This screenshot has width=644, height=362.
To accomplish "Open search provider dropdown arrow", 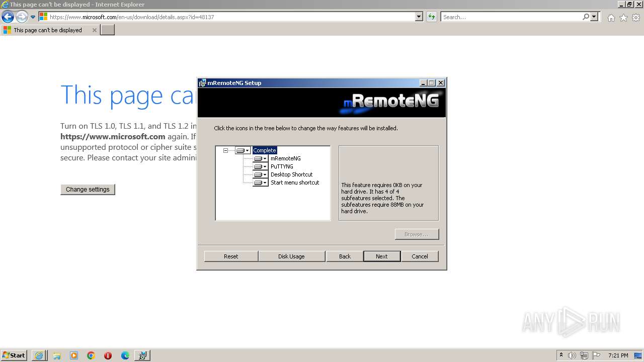I will (x=594, y=17).
